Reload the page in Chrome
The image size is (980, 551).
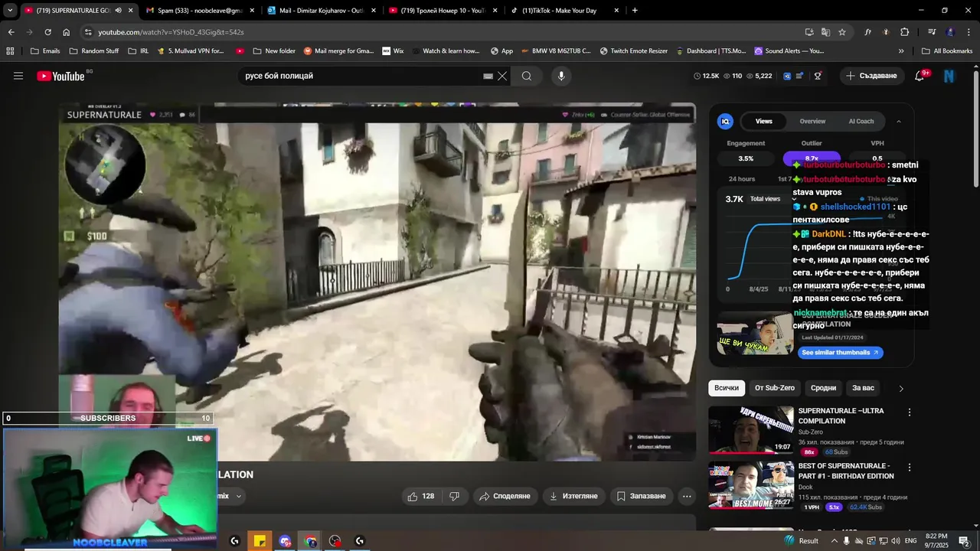tap(47, 32)
